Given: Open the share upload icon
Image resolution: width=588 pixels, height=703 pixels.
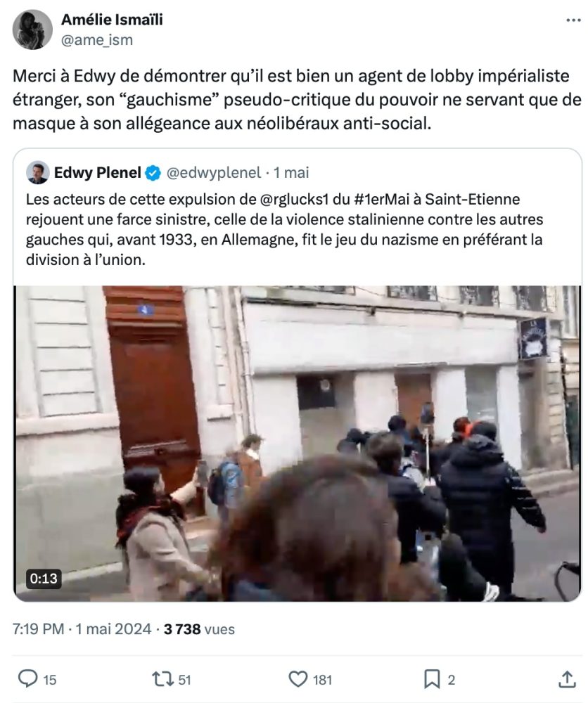Looking at the screenshot, I should pos(567,679).
